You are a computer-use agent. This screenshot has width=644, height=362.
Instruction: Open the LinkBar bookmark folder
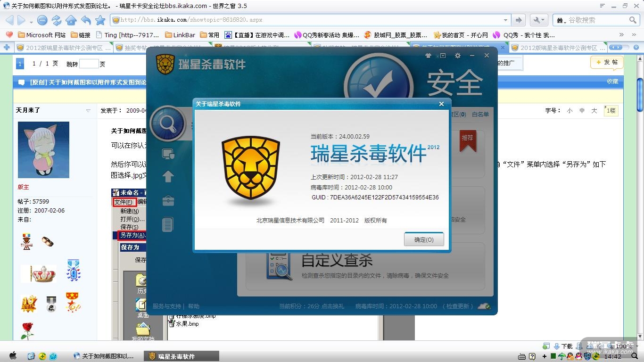[x=180, y=35]
